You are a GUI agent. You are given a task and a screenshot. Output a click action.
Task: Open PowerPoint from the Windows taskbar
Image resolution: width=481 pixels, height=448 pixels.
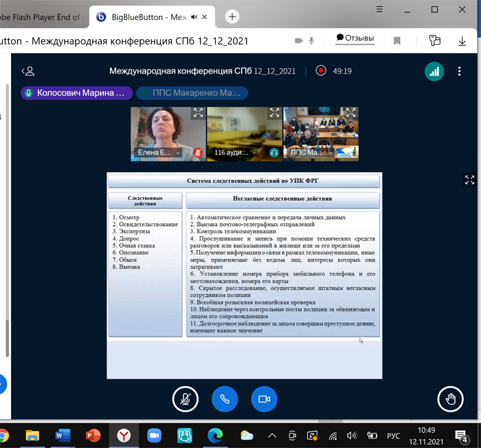click(93, 435)
